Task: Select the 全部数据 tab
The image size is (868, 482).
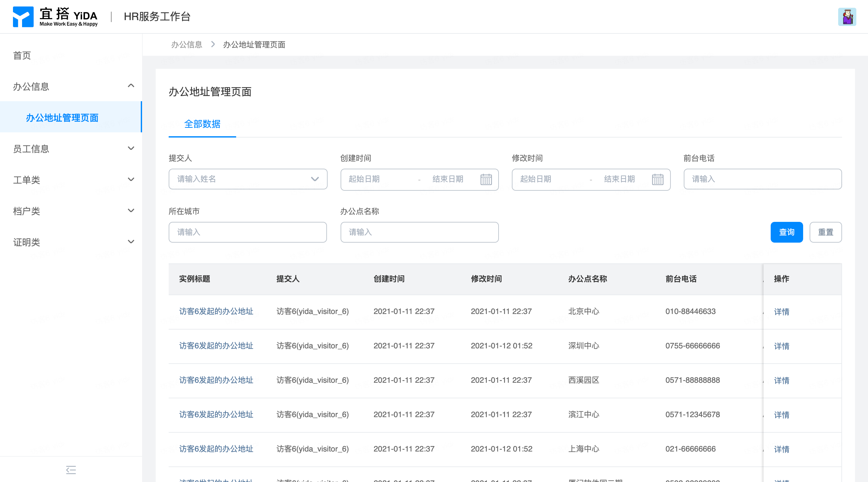Action: (x=202, y=124)
